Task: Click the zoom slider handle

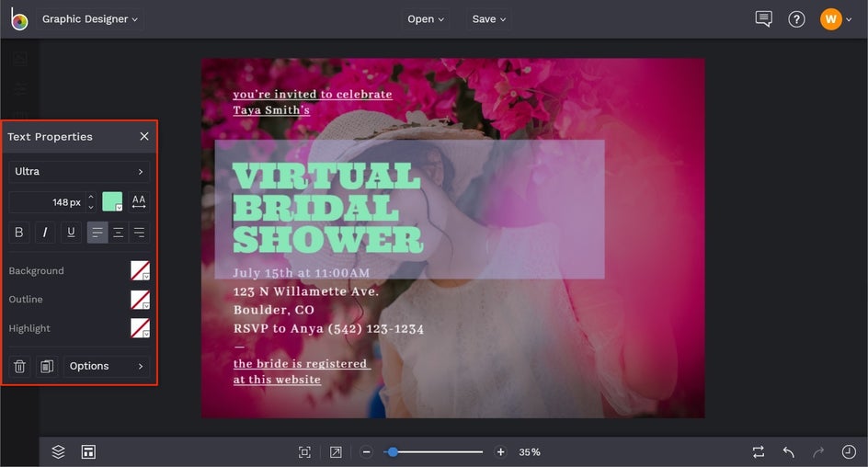Action: point(393,452)
